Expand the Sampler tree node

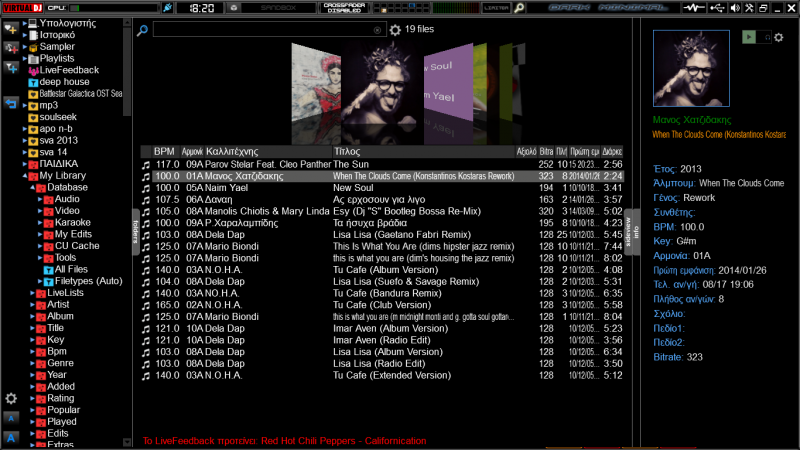point(24,46)
